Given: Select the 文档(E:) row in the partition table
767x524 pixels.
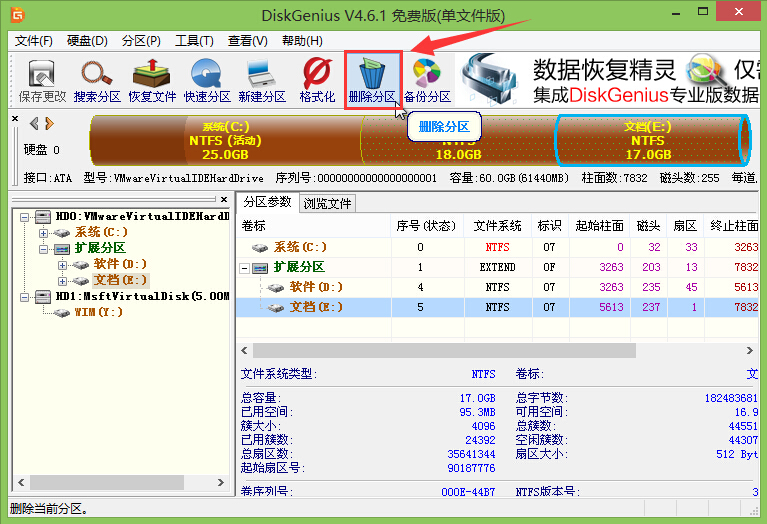Looking at the screenshot, I should pos(497,307).
